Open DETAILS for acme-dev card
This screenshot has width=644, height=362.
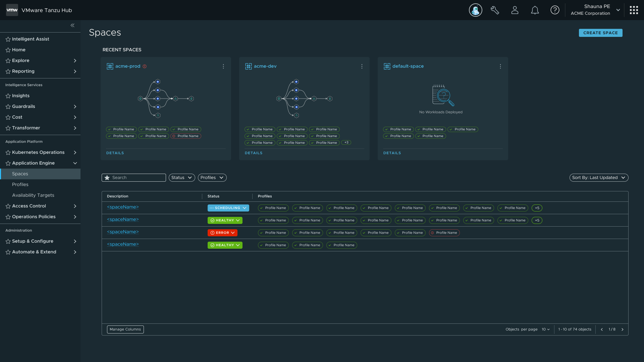click(x=254, y=153)
